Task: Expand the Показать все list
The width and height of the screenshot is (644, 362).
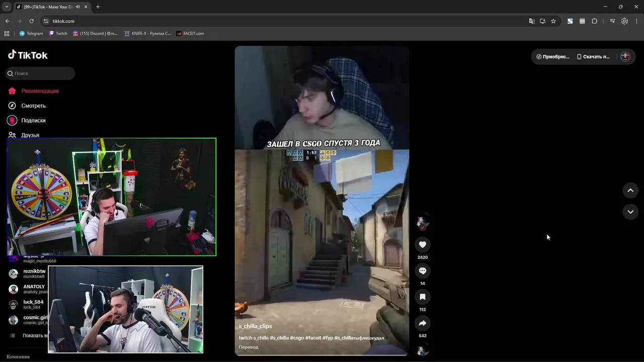Action: (x=29, y=336)
